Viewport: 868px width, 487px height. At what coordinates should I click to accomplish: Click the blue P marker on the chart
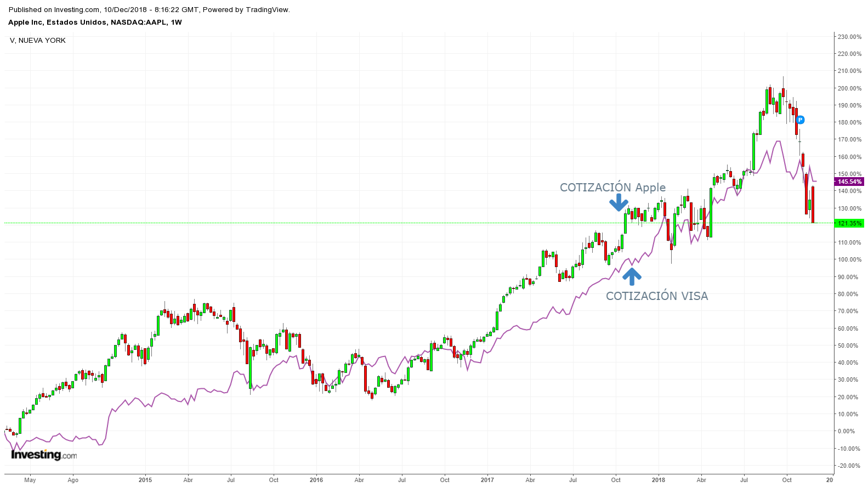(800, 120)
